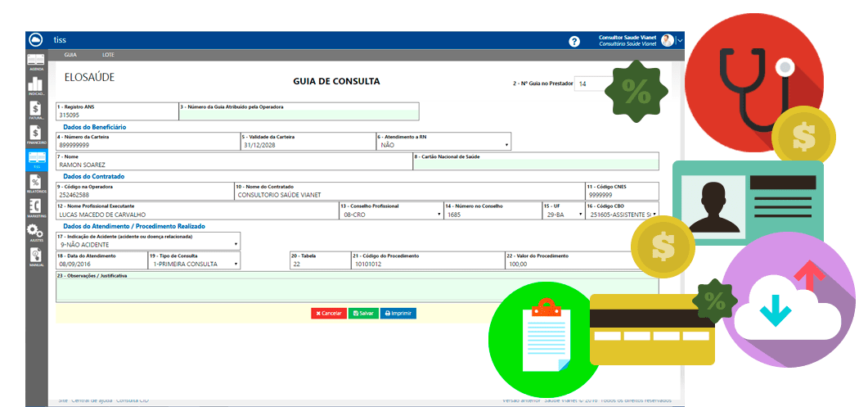Click the blue Imprimir button
Screen dimensions: 868x407
point(398,314)
